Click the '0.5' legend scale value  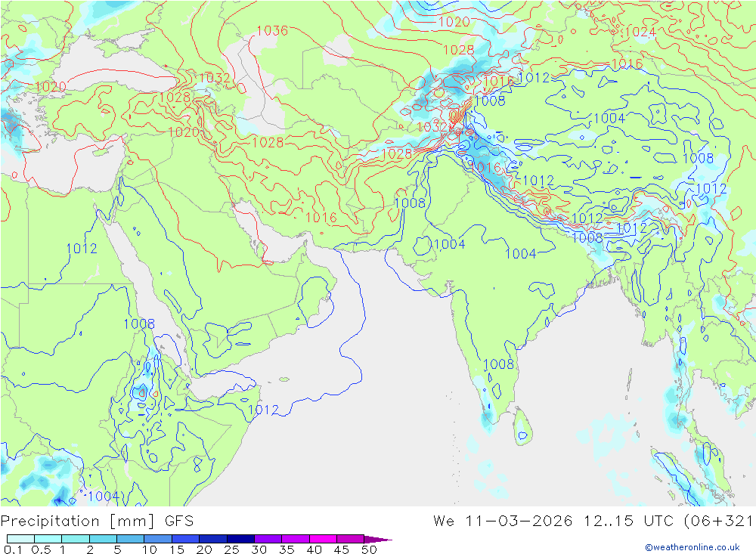point(41,549)
